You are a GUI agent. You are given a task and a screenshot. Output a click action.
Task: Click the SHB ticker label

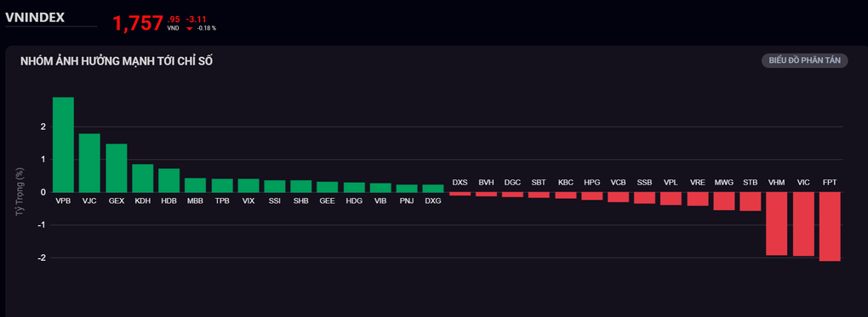click(301, 201)
